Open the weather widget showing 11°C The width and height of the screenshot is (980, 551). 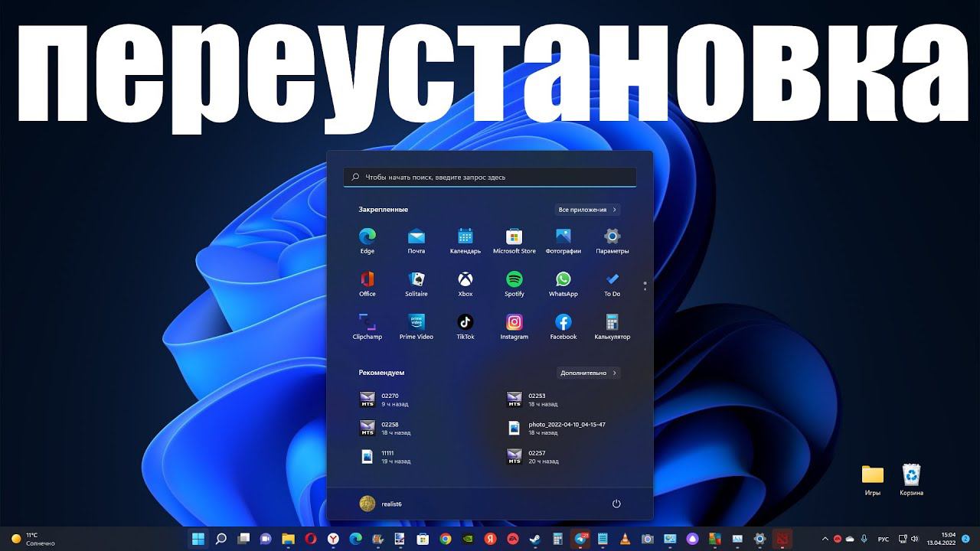click(x=33, y=539)
